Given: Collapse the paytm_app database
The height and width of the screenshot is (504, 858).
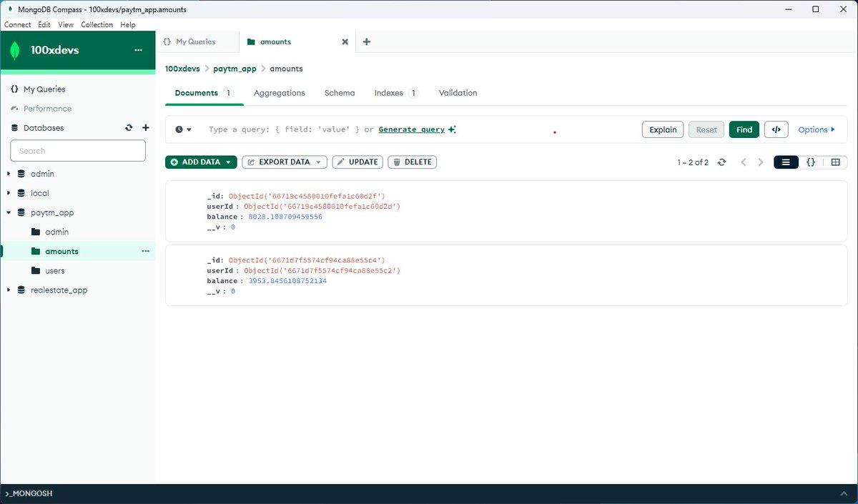Looking at the screenshot, I should click(x=9, y=213).
